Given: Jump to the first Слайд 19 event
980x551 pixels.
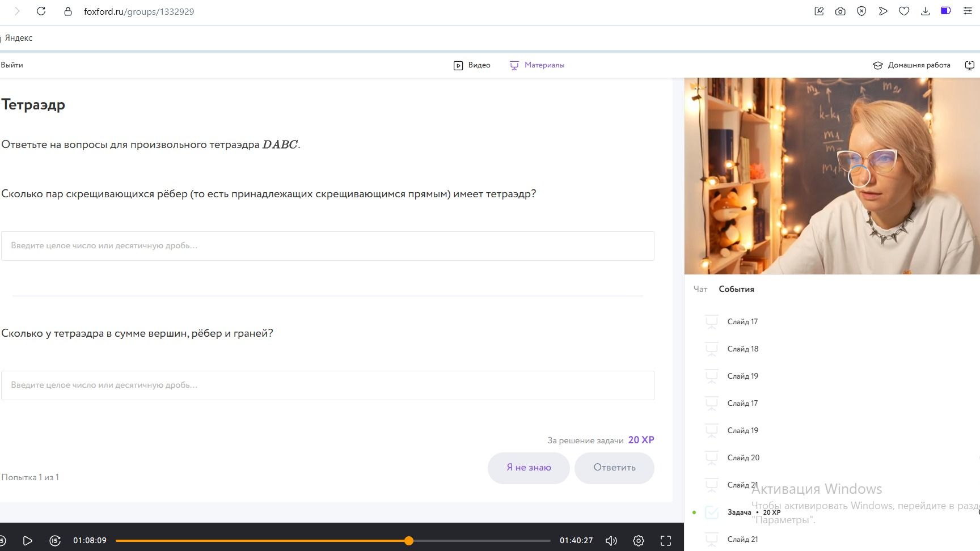Looking at the screenshot, I should click(743, 376).
